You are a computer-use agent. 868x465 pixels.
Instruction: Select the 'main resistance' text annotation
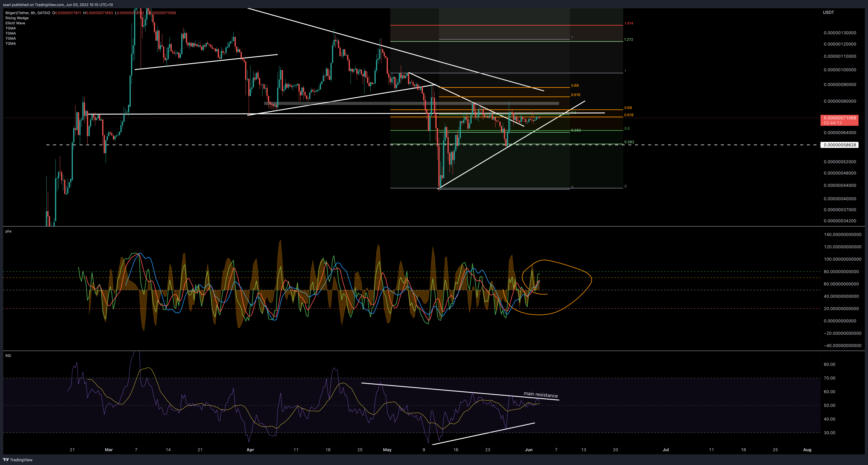[x=541, y=395]
